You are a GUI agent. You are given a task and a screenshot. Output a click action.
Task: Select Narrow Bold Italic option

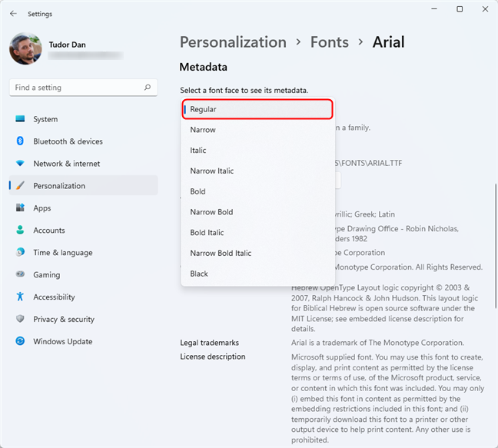coord(257,253)
